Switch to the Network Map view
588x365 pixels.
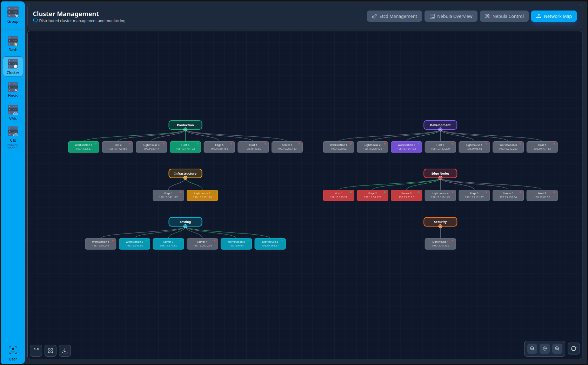[554, 16]
